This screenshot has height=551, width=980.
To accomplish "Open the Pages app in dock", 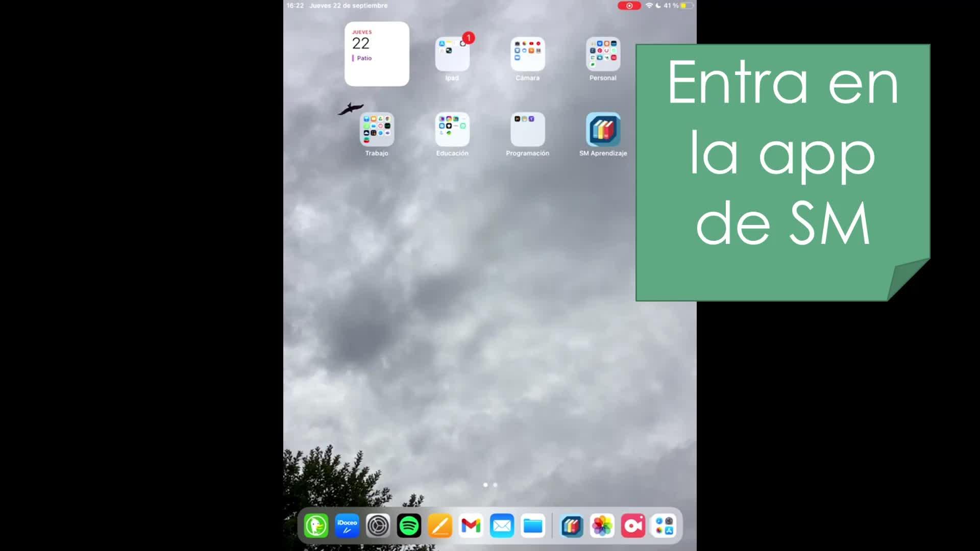I will click(440, 526).
